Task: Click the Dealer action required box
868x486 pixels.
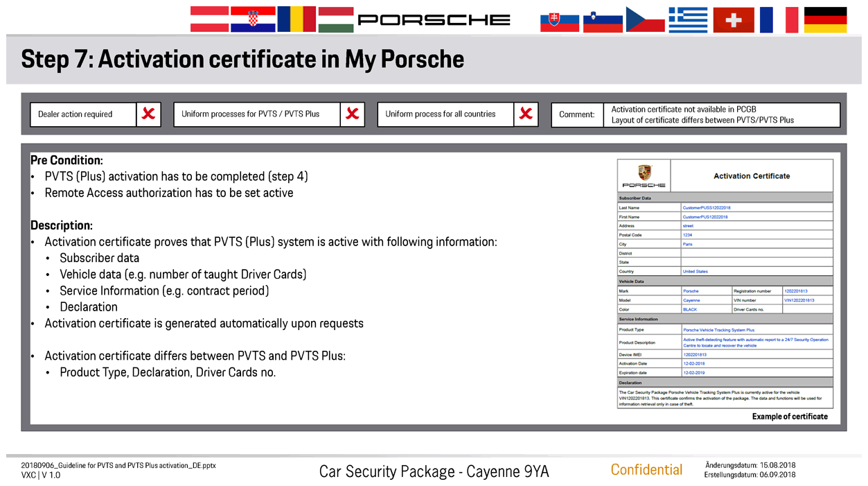Action: pyautogui.click(x=83, y=114)
